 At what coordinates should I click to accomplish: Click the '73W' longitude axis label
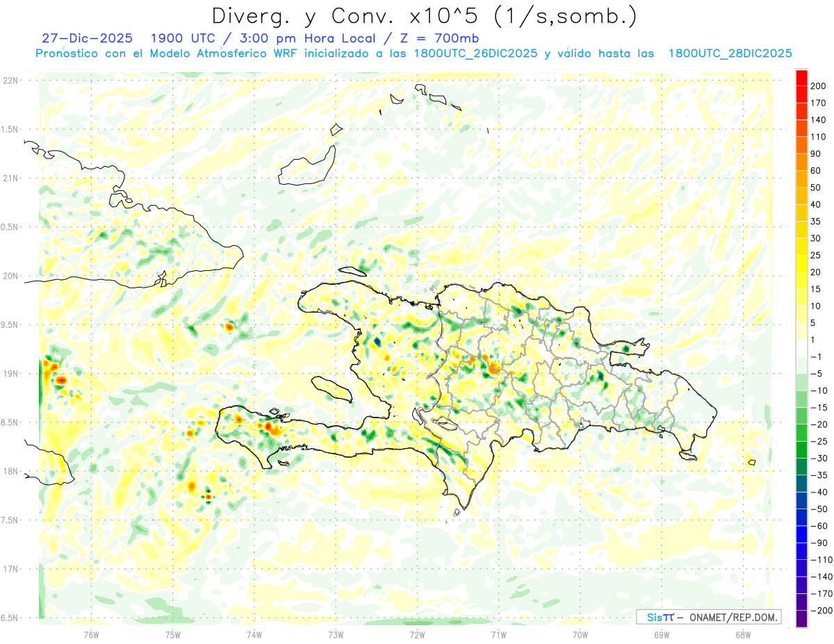(336, 635)
